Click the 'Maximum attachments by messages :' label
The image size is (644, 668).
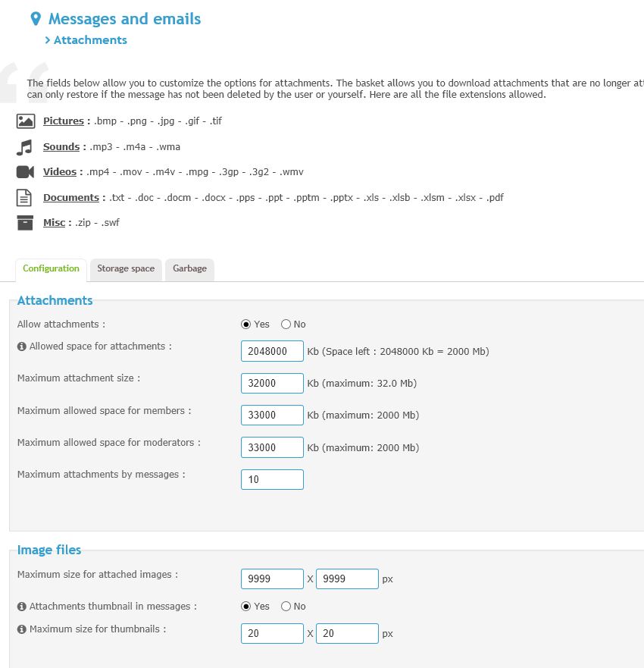(102, 474)
